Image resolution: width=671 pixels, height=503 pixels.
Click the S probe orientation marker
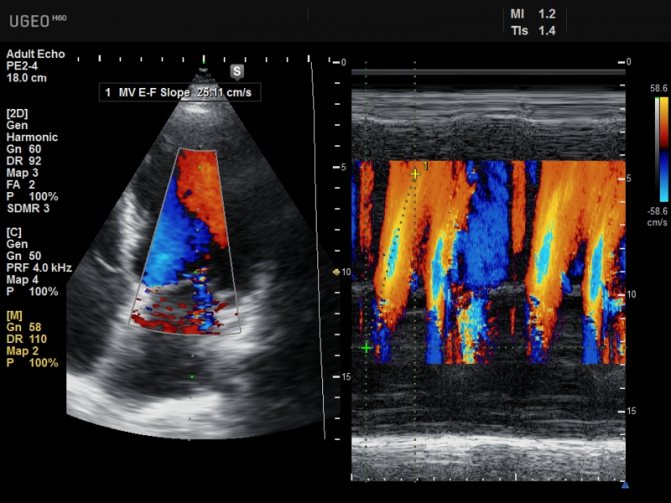click(237, 71)
